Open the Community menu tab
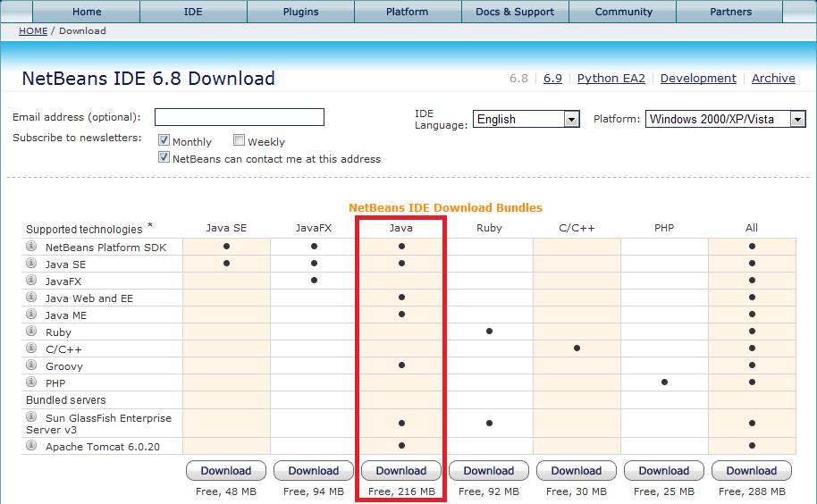The image size is (817, 504). coord(623,12)
